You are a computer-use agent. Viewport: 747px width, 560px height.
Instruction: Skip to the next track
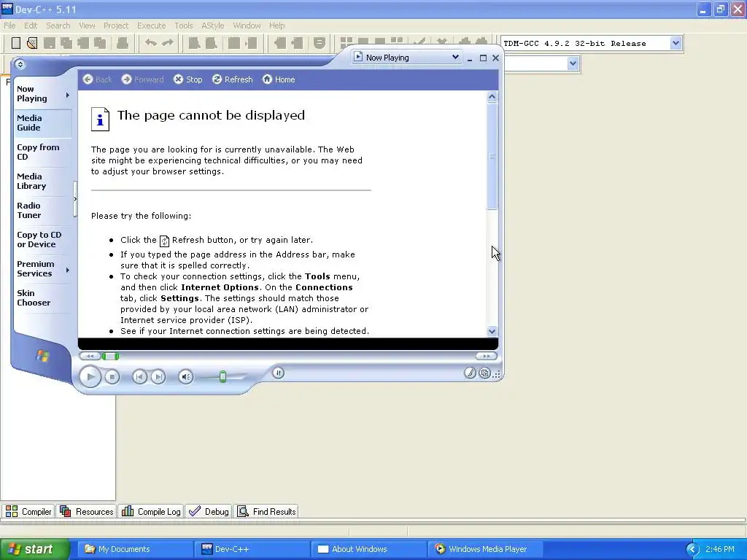pyautogui.click(x=158, y=377)
